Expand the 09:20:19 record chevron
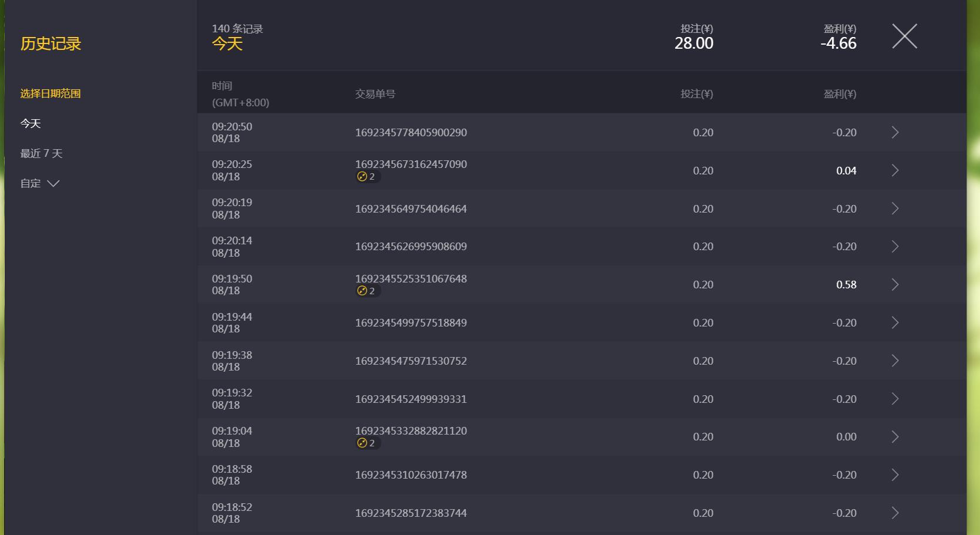Screen dimensions: 980x535 895,208
